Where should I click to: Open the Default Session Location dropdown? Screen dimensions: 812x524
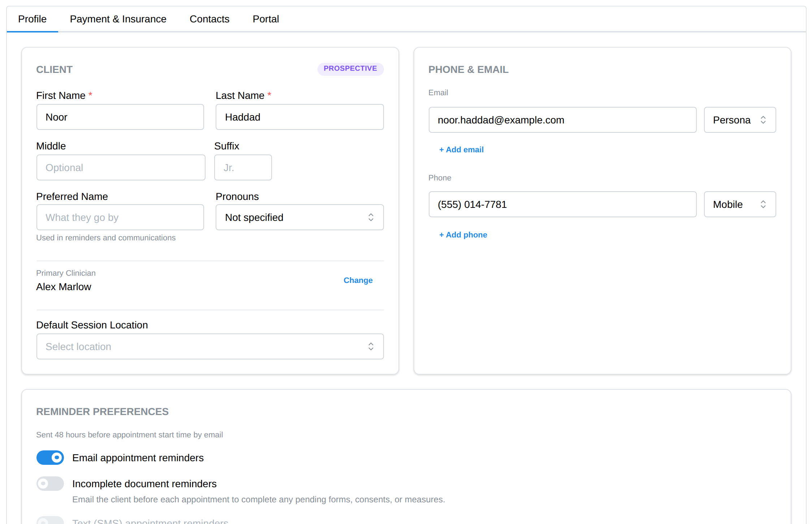pos(210,346)
